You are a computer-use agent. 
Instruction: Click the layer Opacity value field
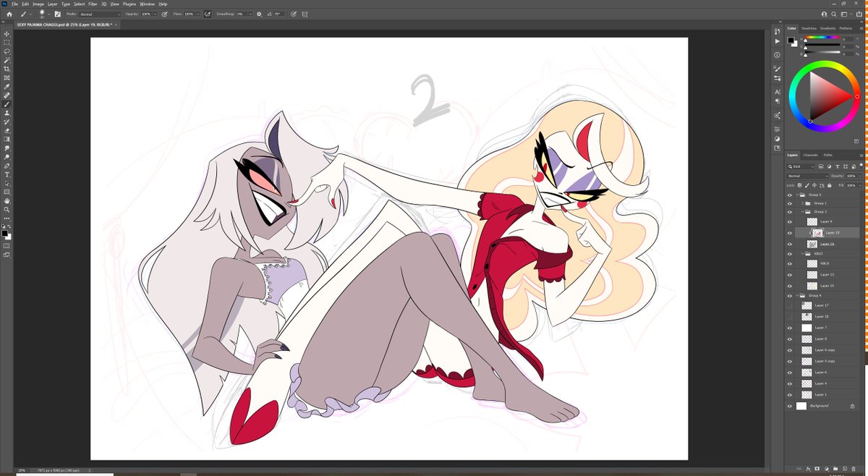coord(850,176)
